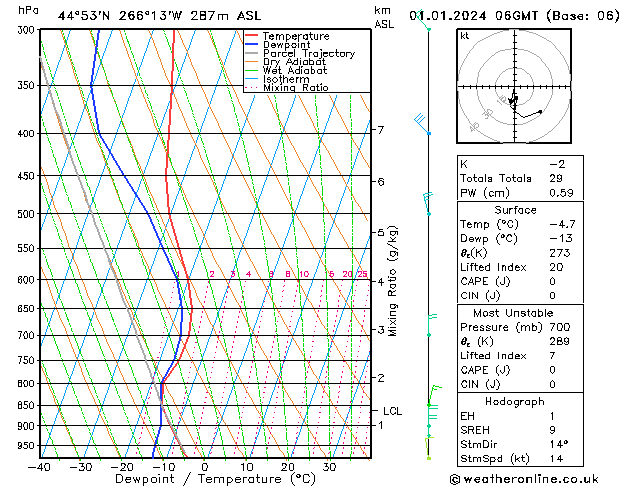Click the Most Unstable θe value '289'
The width and height of the screenshot is (629, 486).
560,341
